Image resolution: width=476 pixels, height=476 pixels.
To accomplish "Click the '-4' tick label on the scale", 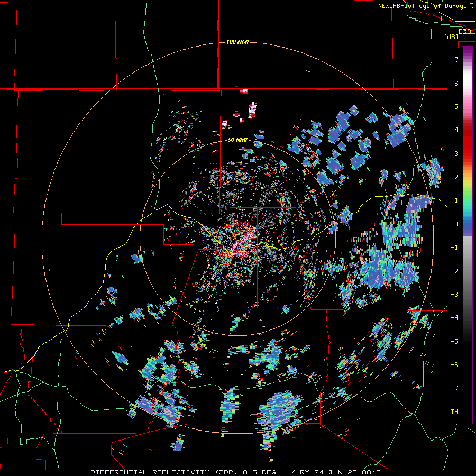I will [454, 318].
